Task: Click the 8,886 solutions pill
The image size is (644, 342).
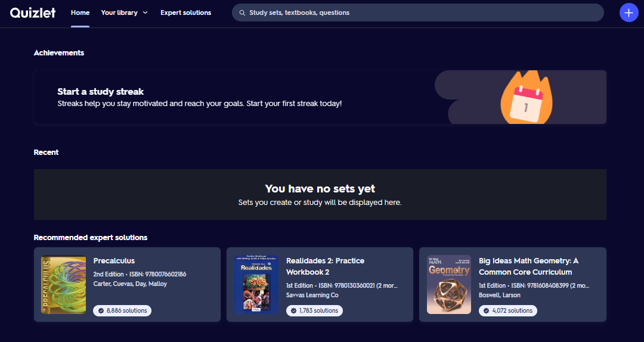Action: point(122,311)
